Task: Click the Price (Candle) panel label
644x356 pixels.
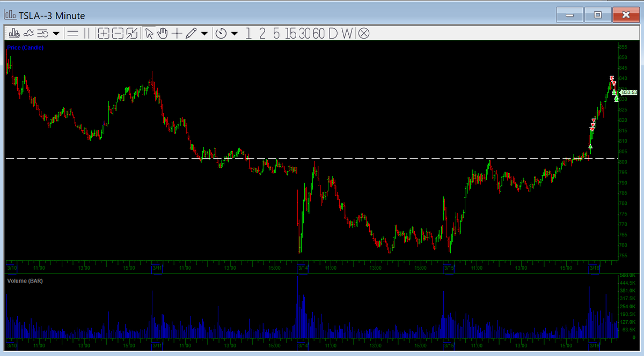Action: point(25,48)
